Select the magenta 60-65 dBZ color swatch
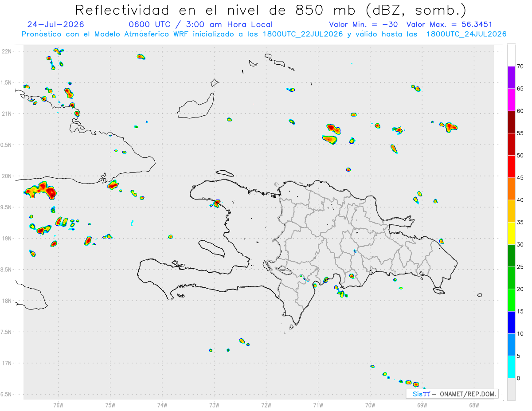Viewport: 532px width, 411px height. click(511, 99)
